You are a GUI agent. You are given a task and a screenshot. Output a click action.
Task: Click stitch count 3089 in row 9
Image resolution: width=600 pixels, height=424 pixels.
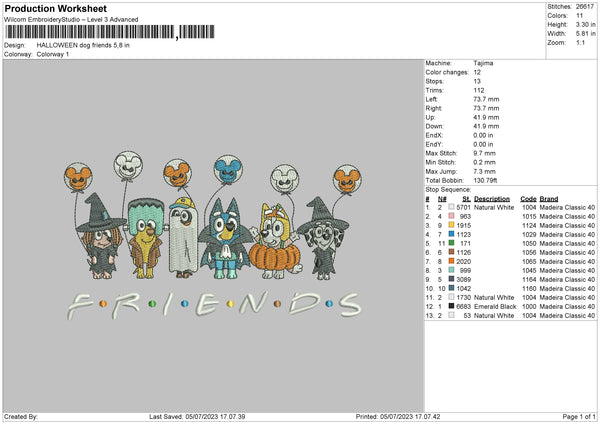(463, 279)
